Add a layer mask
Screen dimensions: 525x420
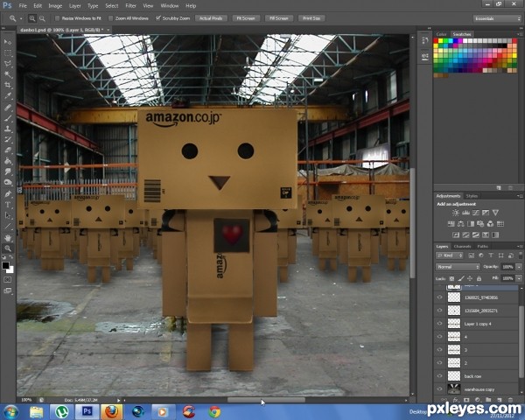click(466, 400)
